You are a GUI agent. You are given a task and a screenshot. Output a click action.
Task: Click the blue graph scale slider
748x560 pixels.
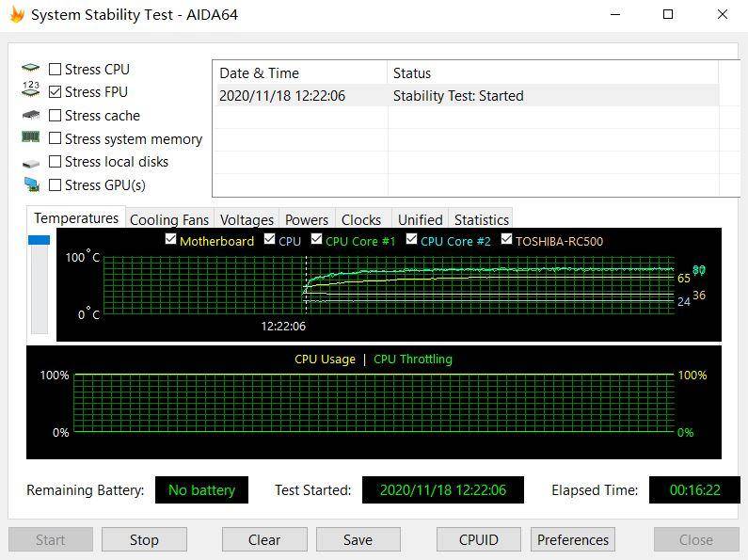pos(40,240)
